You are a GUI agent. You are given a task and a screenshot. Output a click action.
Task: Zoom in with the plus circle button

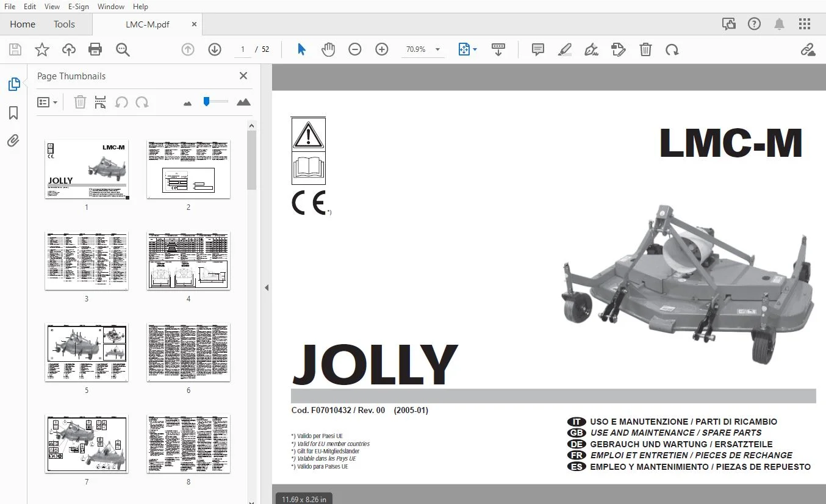pyautogui.click(x=382, y=49)
